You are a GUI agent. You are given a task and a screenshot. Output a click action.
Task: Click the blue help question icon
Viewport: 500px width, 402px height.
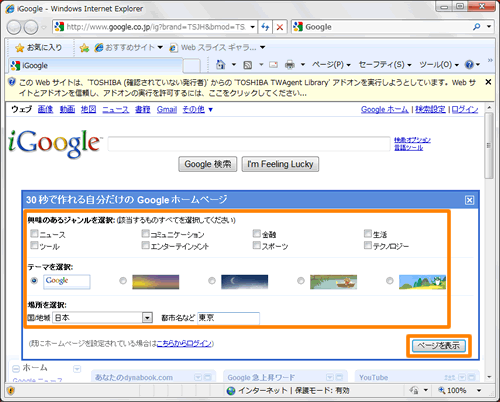pos(469,64)
